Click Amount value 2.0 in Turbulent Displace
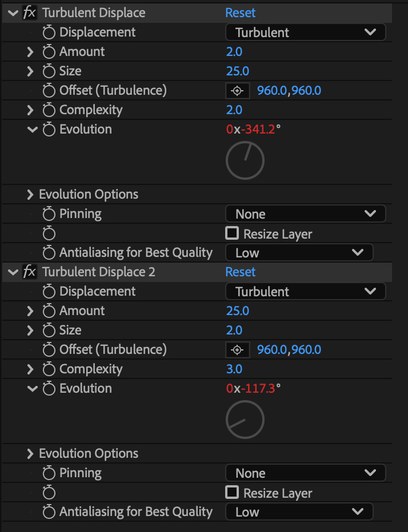Image resolution: width=408 pixels, height=532 pixels. click(234, 52)
